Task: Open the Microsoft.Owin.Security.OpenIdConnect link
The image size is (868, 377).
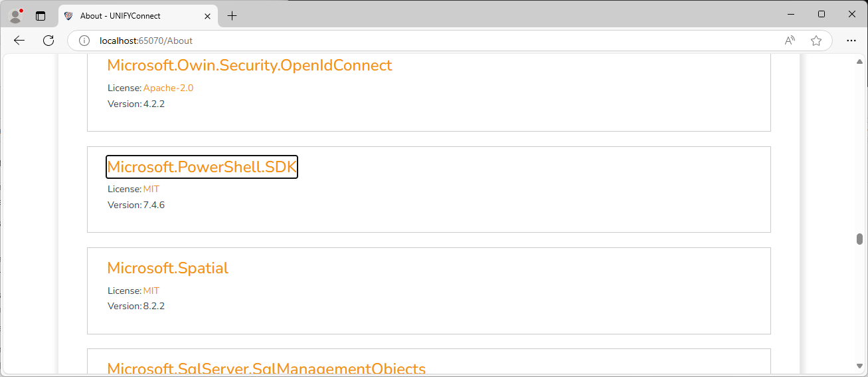Action: [x=250, y=65]
